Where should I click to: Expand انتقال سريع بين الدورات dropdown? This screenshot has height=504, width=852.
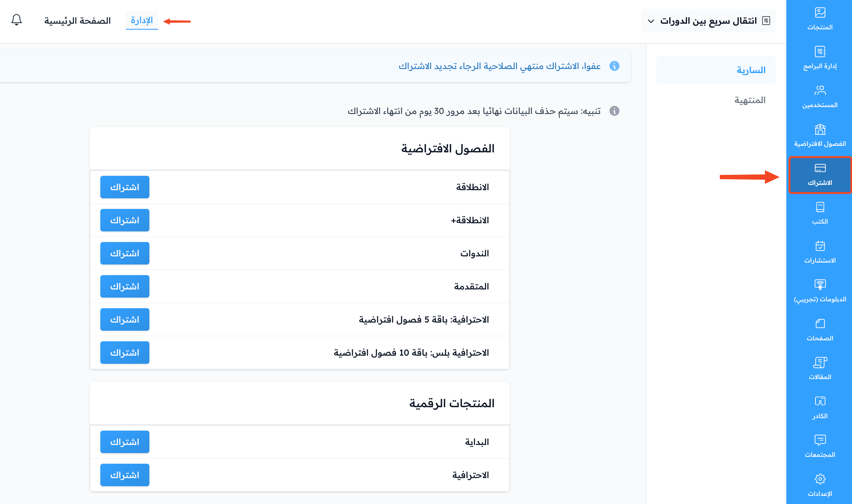tap(709, 21)
